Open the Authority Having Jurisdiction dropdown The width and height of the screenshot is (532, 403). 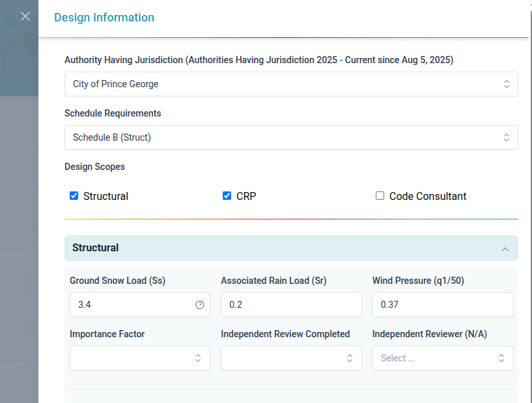291,84
